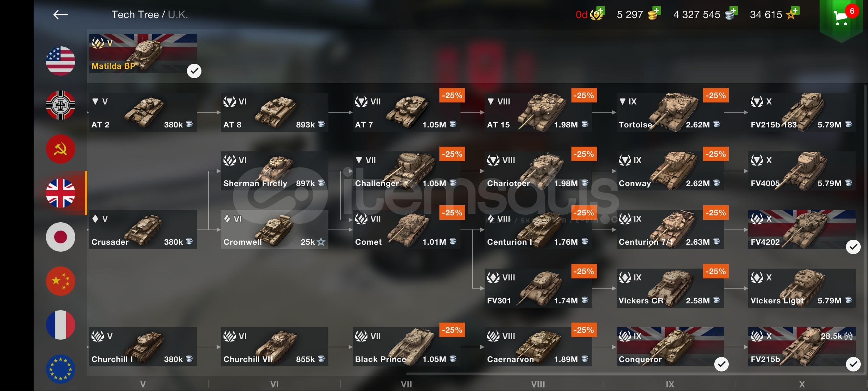
Task: Open the U.K. nation tab
Action: coord(60,193)
